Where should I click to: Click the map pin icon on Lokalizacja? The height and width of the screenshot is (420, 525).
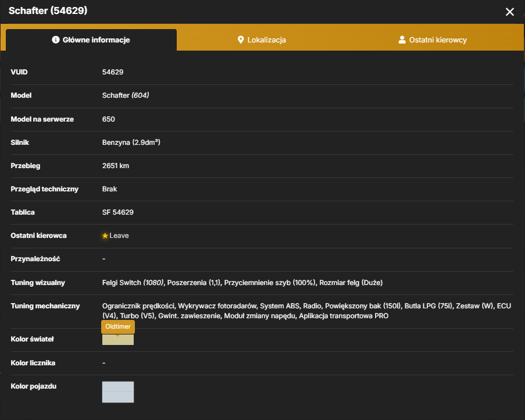(240, 40)
